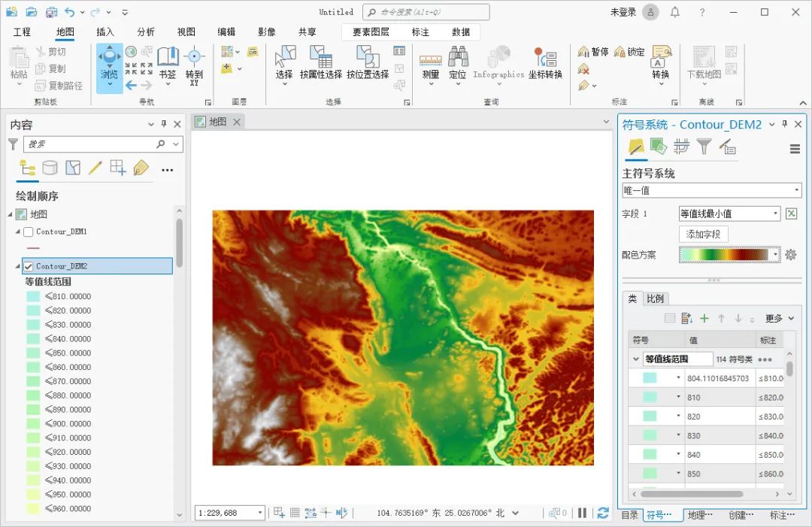
Task: Click the 添加字段 button
Action: click(703, 234)
